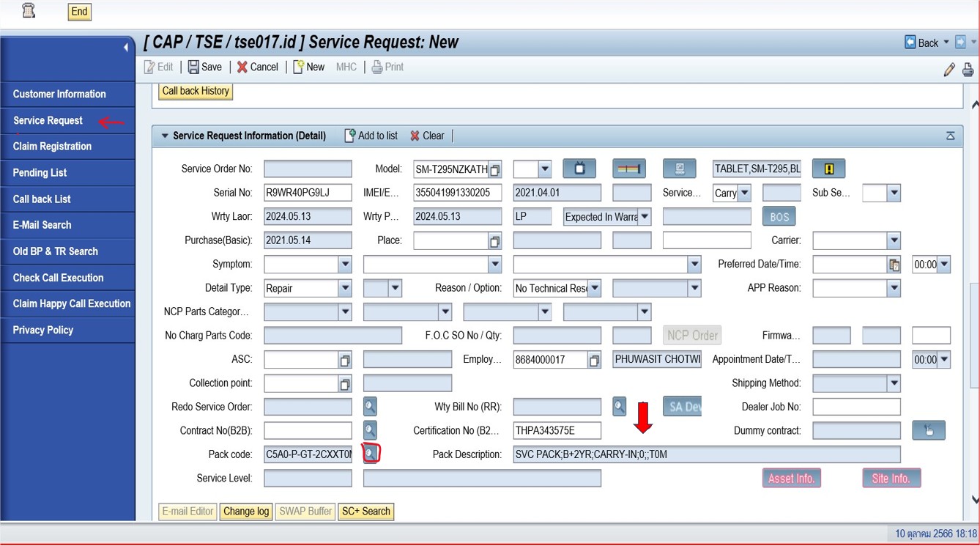Image resolution: width=980 pixels, height=546 pixels.
Task: Open value help for Place field
Action: [495, 241]
